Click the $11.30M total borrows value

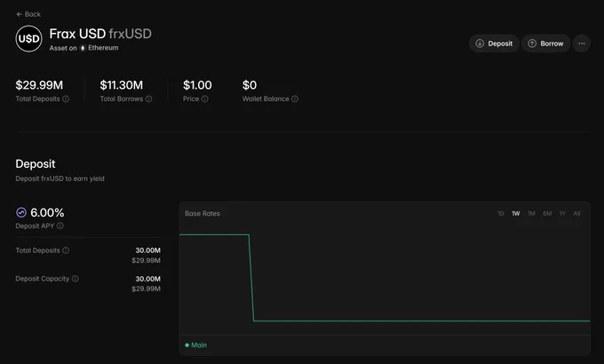(x=122, y=85)
